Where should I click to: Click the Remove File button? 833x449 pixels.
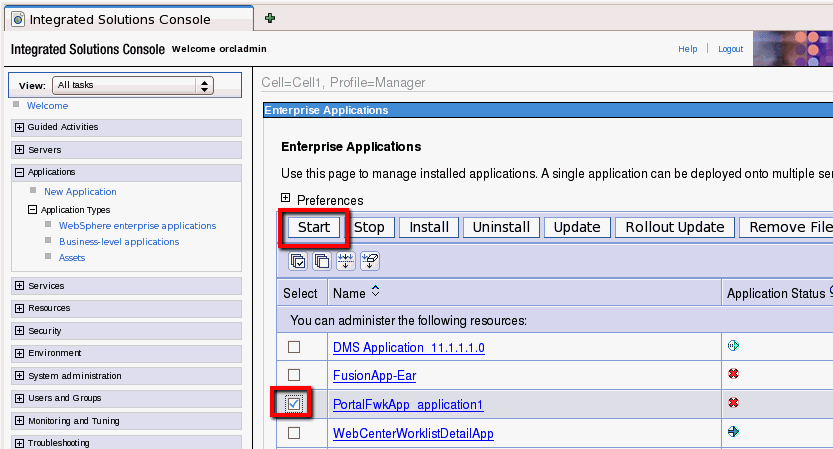point(788,227)
